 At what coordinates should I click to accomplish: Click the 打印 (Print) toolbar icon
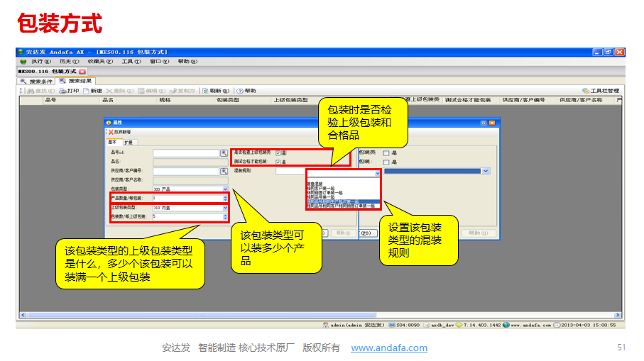70,91
